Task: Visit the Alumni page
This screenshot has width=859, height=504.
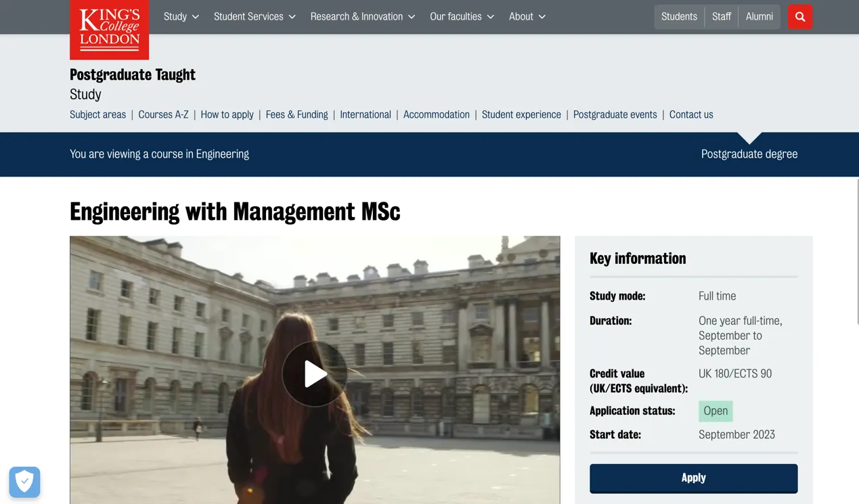Action: 759,17
